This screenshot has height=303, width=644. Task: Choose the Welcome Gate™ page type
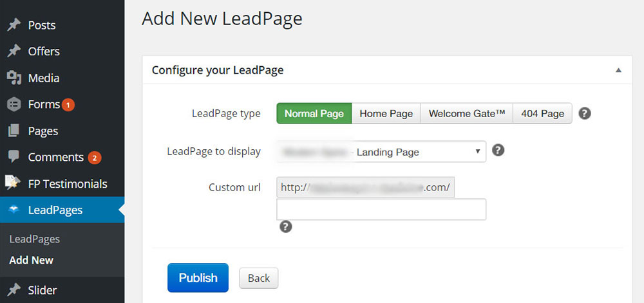(466, 113)
